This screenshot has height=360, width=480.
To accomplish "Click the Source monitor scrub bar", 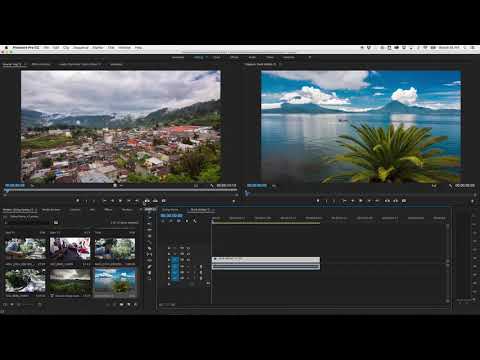I will [x=121, y=191].
